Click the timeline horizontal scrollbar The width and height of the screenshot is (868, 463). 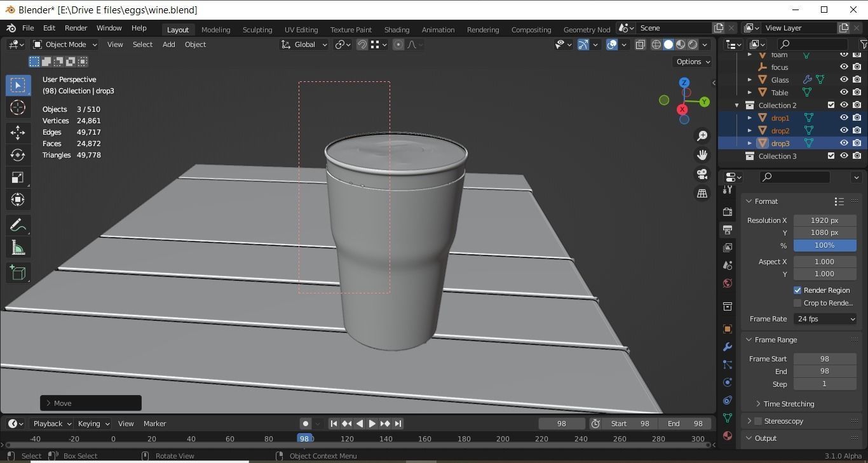tap(357, 445)
